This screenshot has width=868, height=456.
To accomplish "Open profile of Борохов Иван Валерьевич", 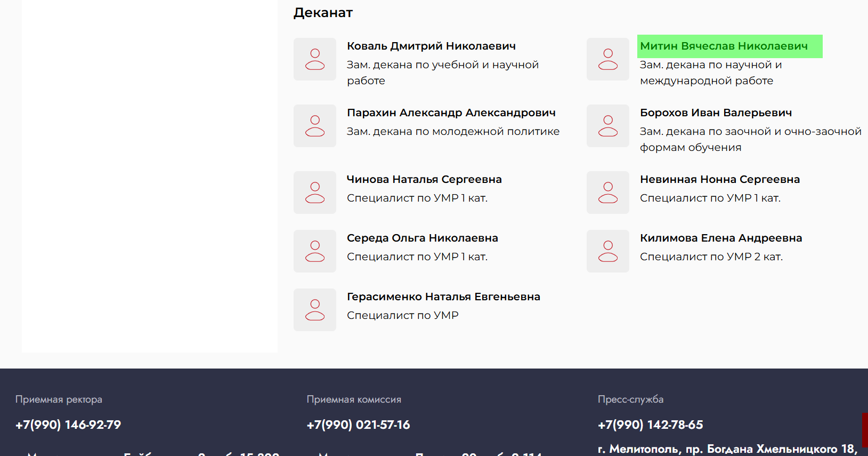I will (716, 113).
